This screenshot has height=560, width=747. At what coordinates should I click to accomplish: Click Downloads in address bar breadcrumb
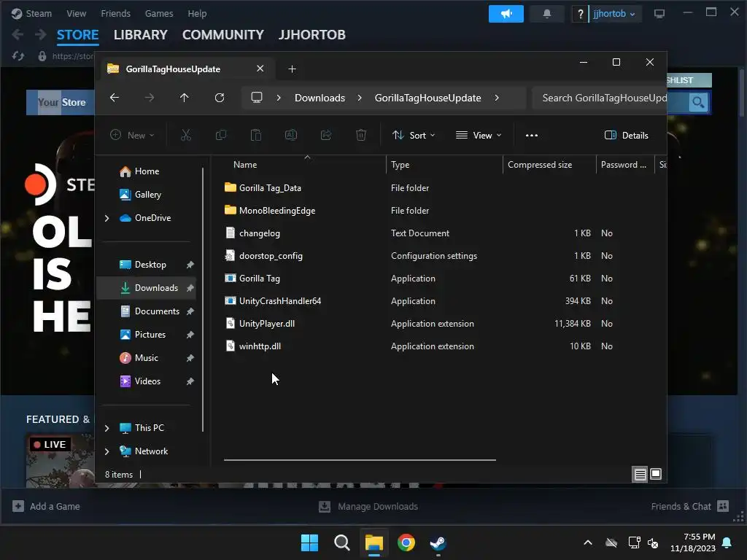[320, 98]
